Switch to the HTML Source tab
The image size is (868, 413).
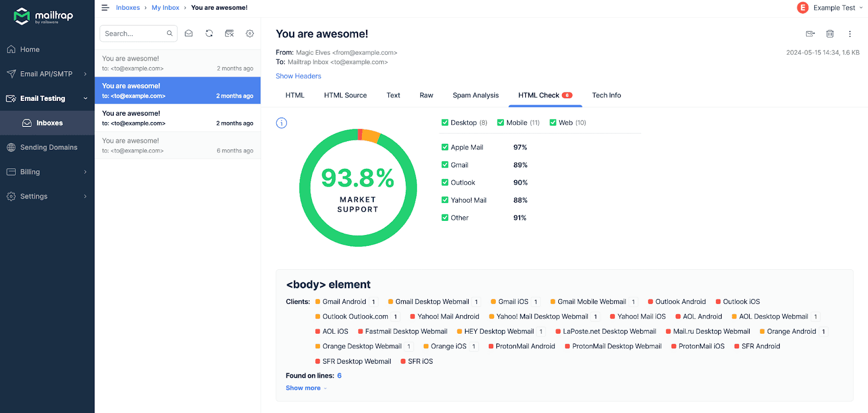(346, 95)
